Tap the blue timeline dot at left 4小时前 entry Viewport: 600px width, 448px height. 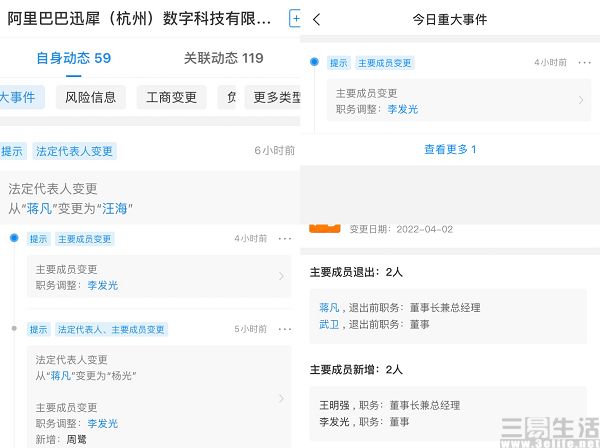(14, 238)
